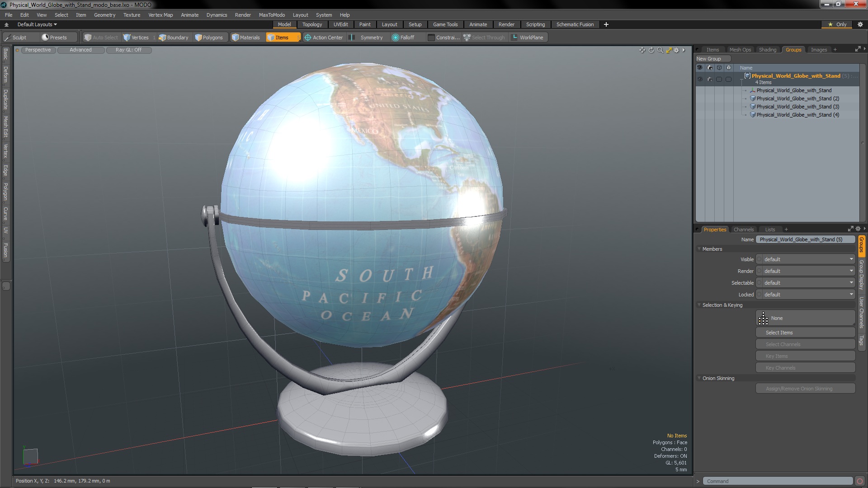This screenshot has height=488, width=868.
Task: Toggle the star Only favorites filter
Action: point(837,24)
